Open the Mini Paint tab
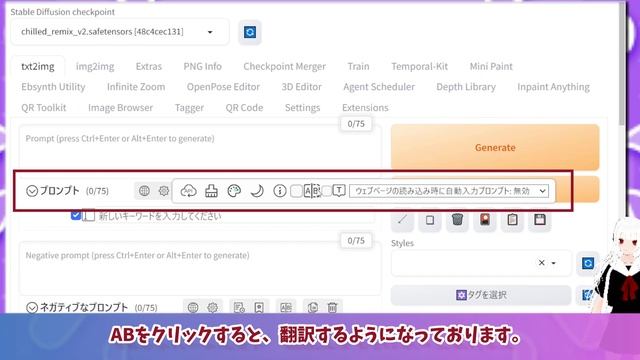640x360 pixels. pyautogui.click(x=491, y=66)
